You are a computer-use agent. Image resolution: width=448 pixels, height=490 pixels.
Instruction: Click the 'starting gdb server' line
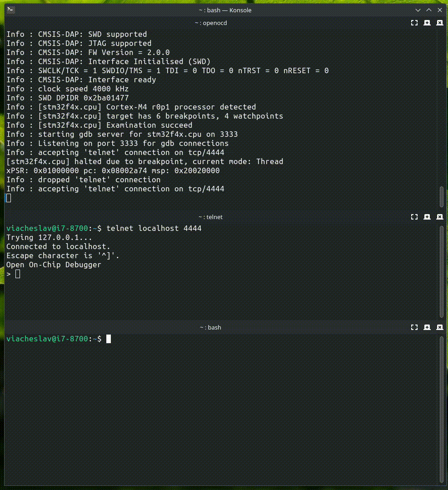[x=122, y=135]
